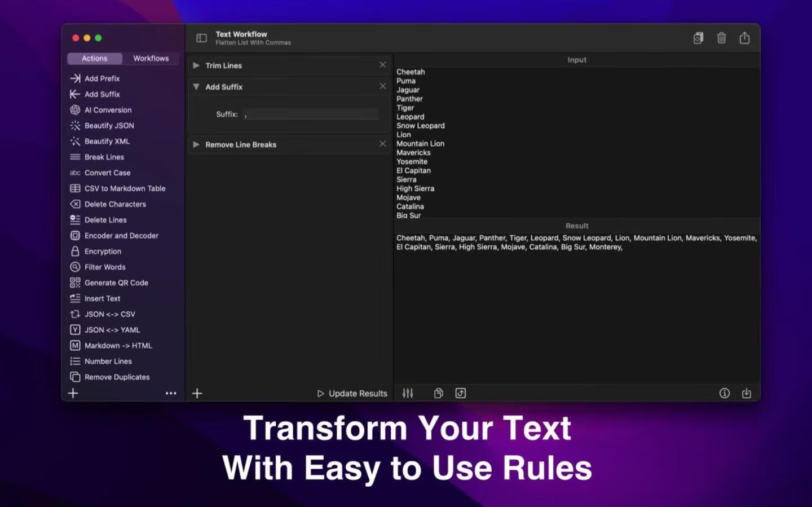Switch to the Workflows tab

pyautogui.click(x=151, y=59)
